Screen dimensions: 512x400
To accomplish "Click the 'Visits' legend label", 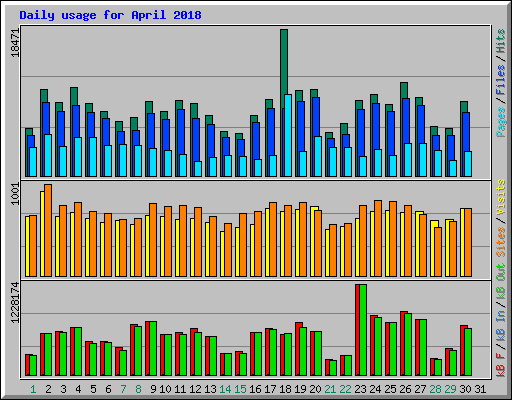I will tap(501, 197).
